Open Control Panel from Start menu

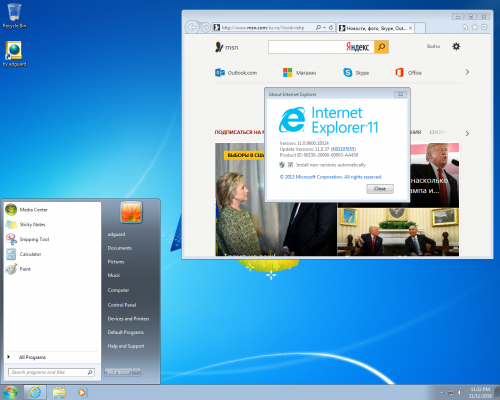122,305
